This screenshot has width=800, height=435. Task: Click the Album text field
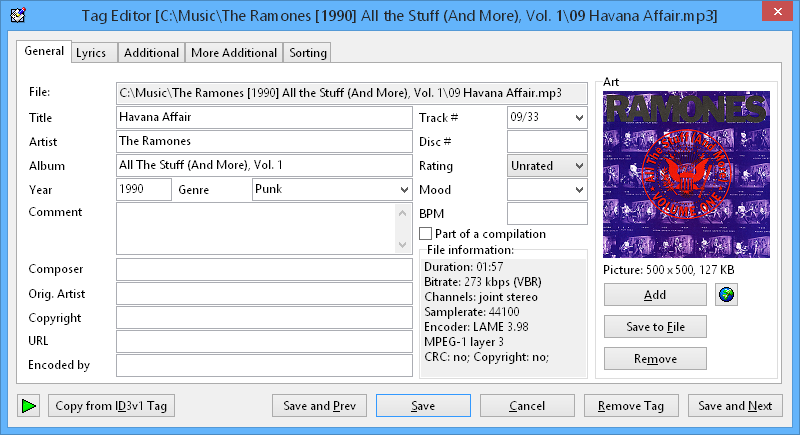264,165
